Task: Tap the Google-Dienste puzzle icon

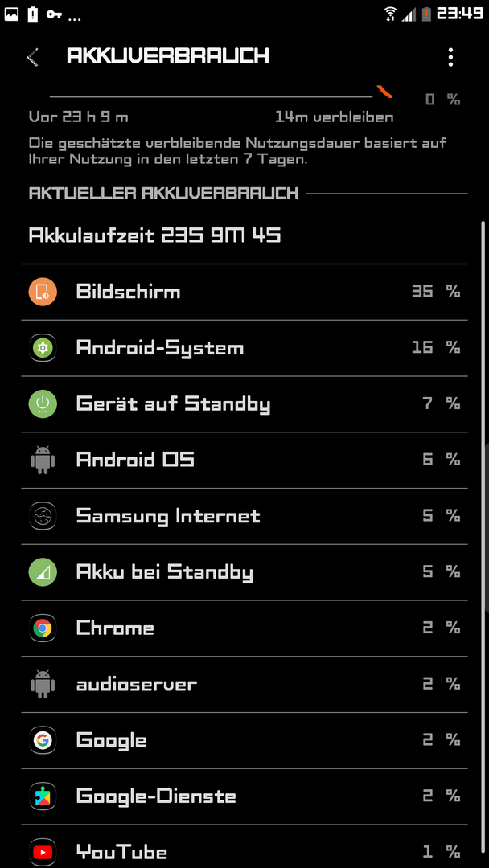Action: (43, 796)
